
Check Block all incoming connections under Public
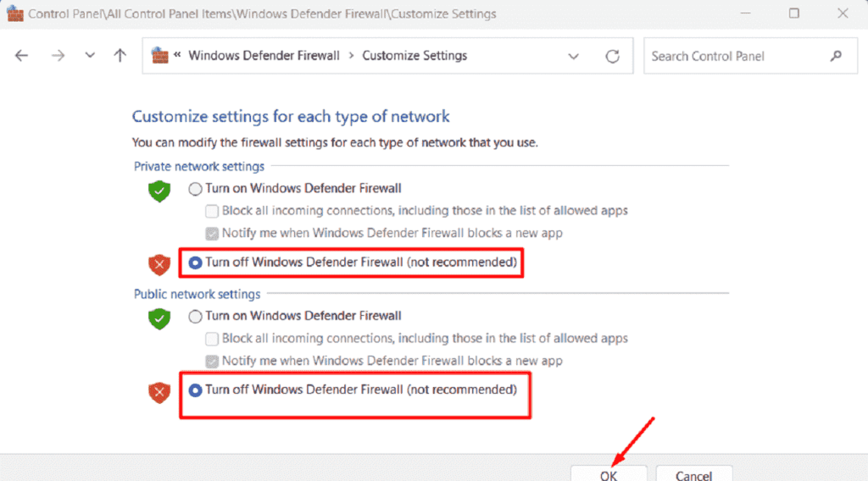point(211,339)
